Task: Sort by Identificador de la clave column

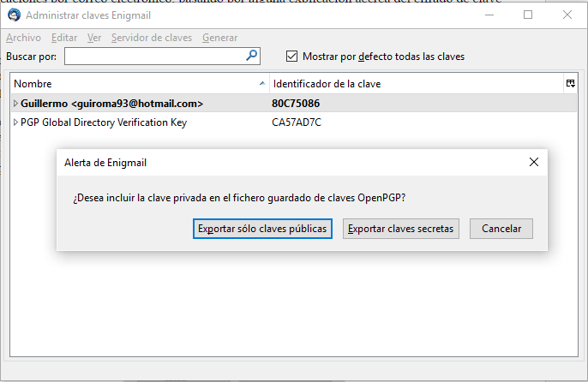Action: 417,84
